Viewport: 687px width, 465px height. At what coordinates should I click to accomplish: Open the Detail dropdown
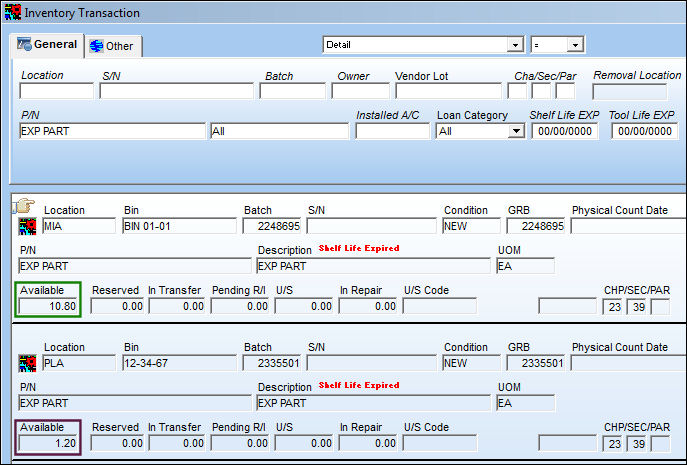(x=515, y=45)
